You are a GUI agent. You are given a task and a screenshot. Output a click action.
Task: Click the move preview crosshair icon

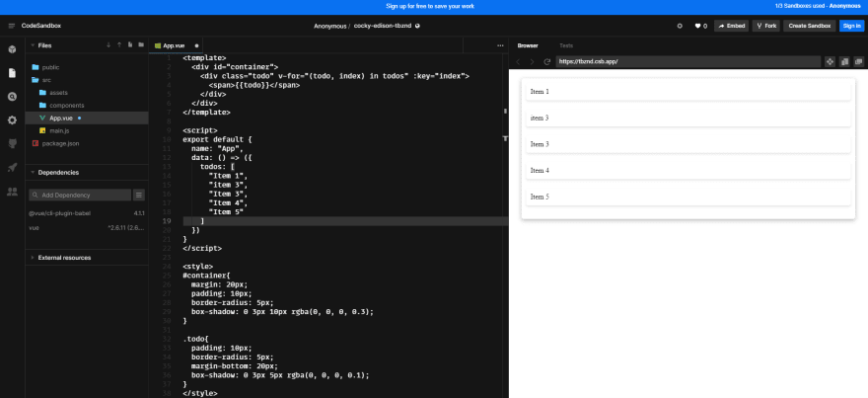click(x=830, y=61)
